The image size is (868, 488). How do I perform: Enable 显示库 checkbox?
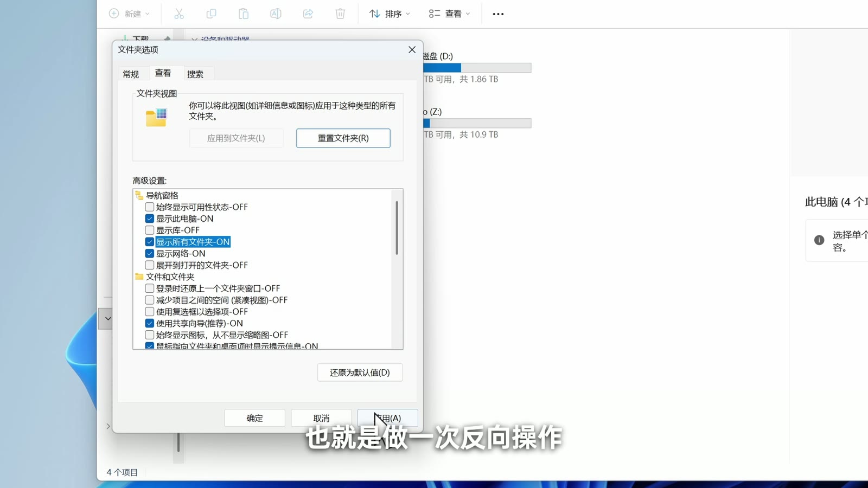150,230
